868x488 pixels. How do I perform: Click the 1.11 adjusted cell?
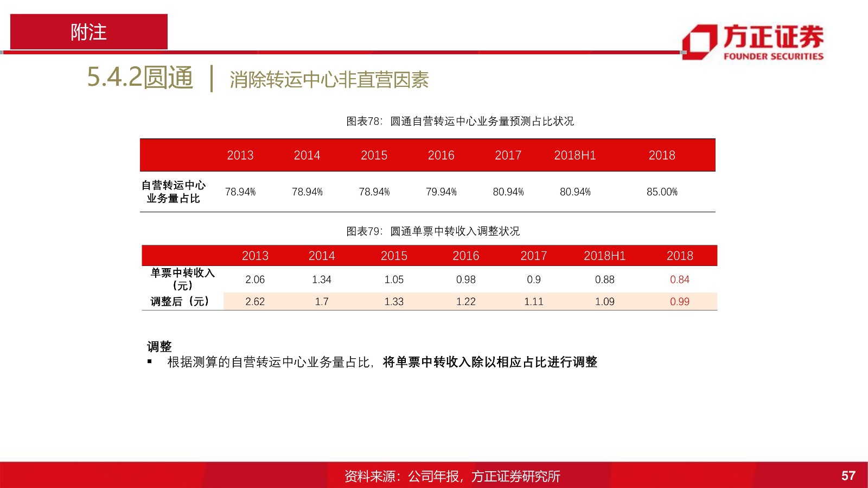coord(534,301)
